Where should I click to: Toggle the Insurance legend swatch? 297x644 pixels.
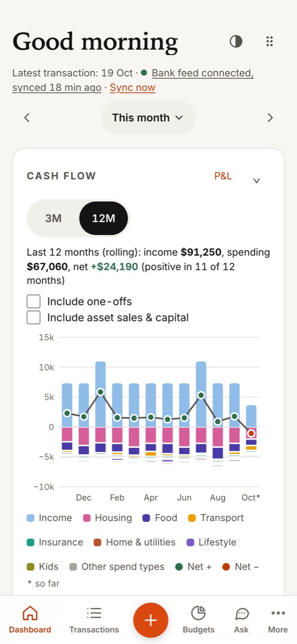31,542
